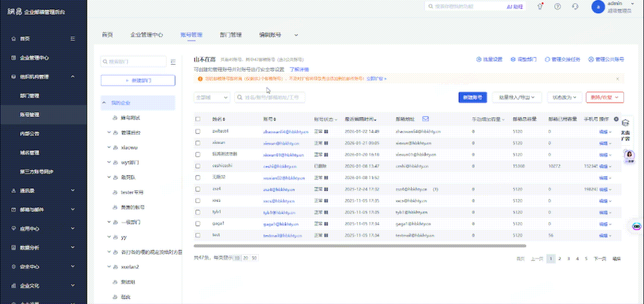Viewport: 644px width, 304px height.
Task: Click the admin avatar icon
Action: (598, 7)
